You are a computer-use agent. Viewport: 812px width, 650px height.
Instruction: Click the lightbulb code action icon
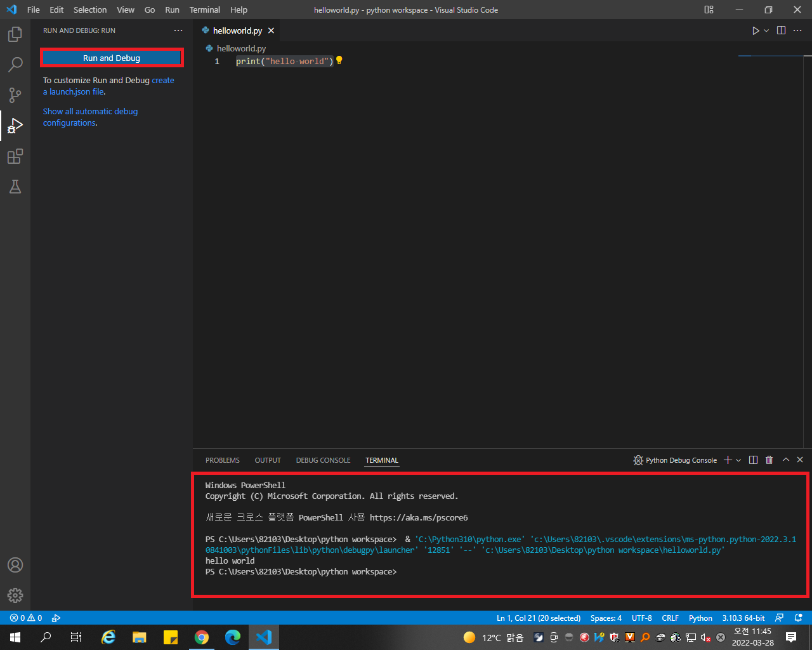[x=339, y=60]
